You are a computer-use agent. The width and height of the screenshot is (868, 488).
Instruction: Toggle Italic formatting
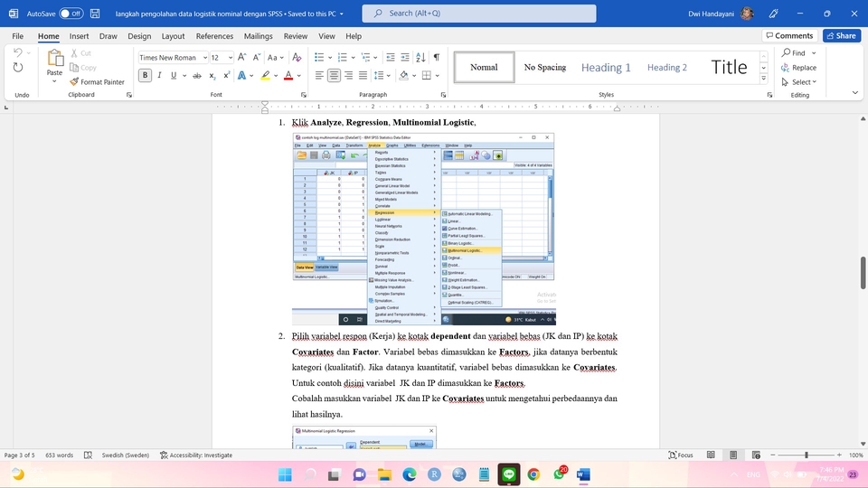[x=159, y=75]
